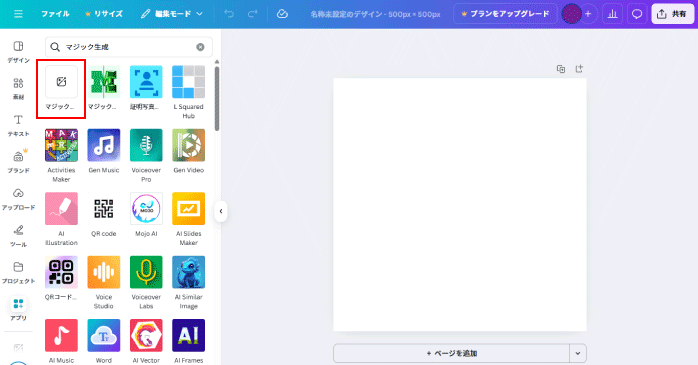Edit the design title field
This screenshot has height=365, width=698.
pos(375,14)
